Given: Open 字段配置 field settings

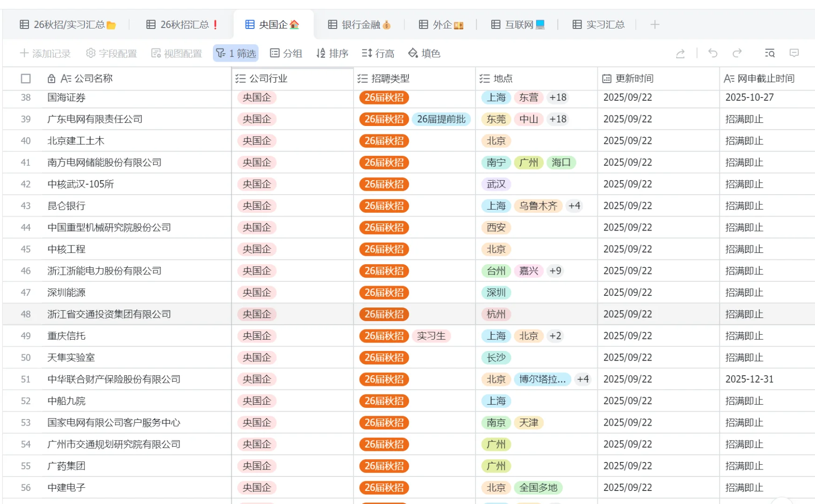Looking at the screenshot, I should click(112, 54).
